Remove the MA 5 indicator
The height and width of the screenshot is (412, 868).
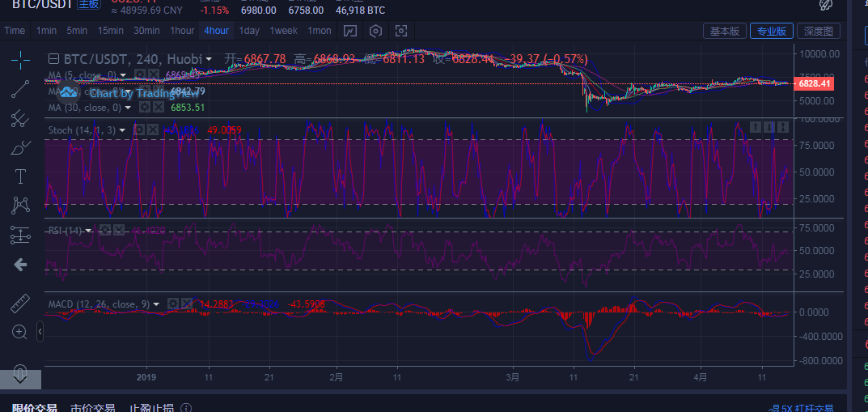[x=154, y=74]
